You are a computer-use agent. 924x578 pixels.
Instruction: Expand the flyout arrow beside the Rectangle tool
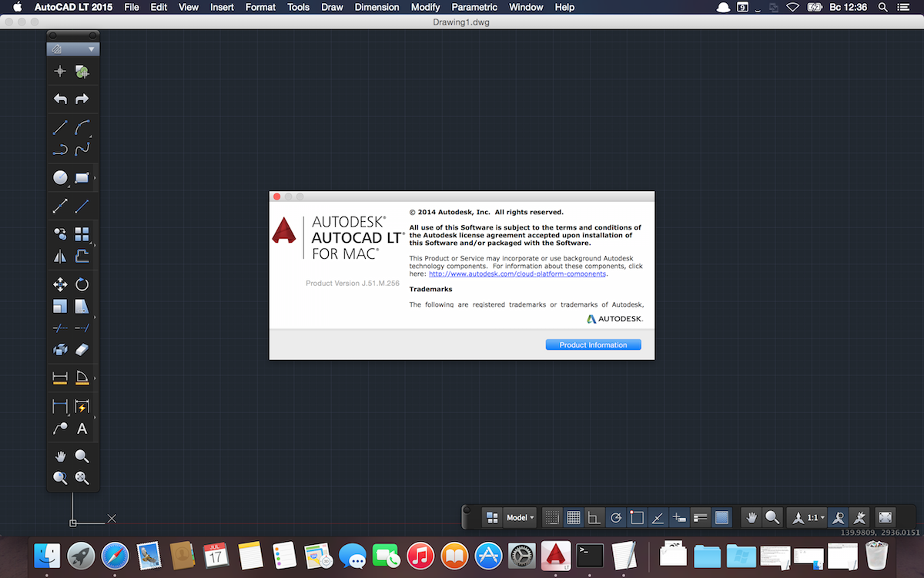(95, 179)
